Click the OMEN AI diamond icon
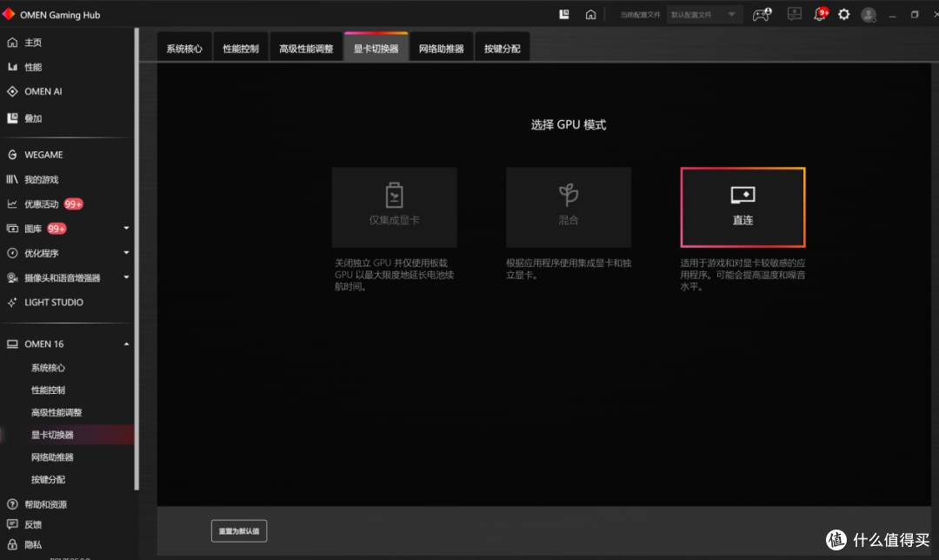939x560 pixels. pyautogui.click(x=12, y=91)
